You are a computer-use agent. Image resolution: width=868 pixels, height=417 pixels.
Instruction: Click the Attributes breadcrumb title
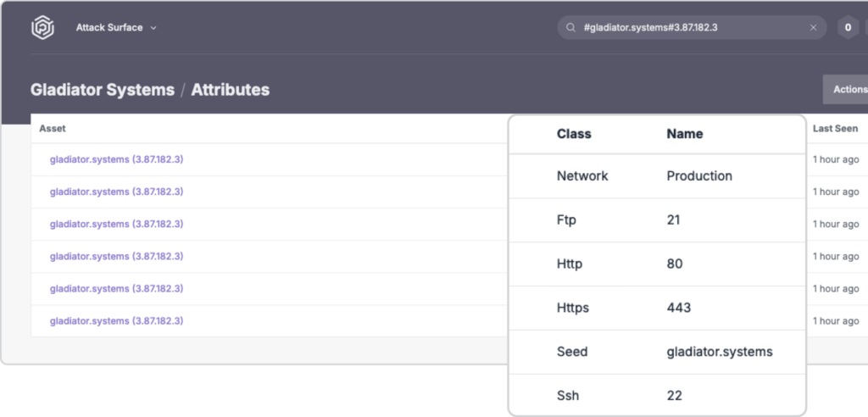coord(231,90)
